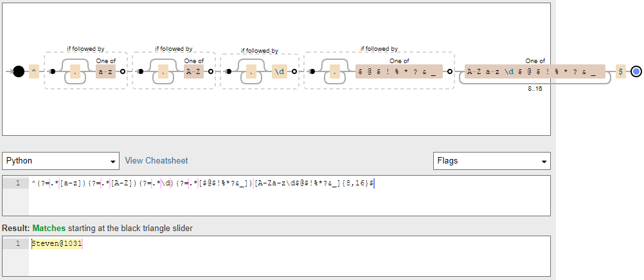Select the ^ start anchor node

[x=35, y=71]
